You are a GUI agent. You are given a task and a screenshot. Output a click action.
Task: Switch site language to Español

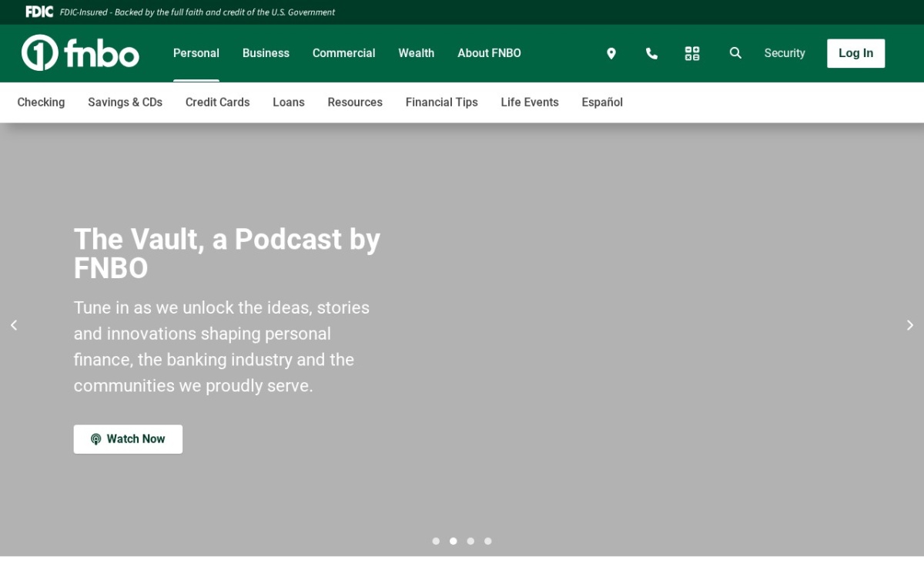point(602,102)
